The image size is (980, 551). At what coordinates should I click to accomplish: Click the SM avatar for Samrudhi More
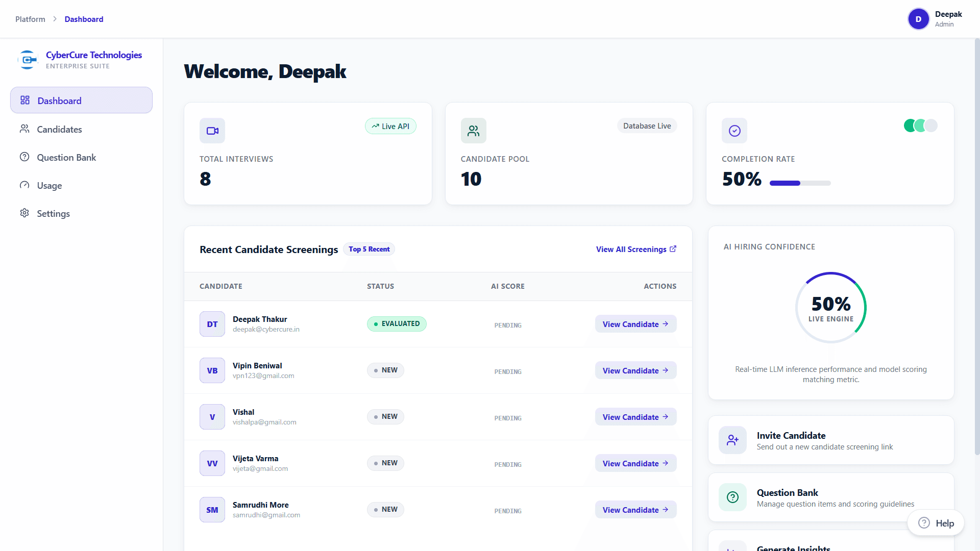pyautogui.click(x=212, y=510)
